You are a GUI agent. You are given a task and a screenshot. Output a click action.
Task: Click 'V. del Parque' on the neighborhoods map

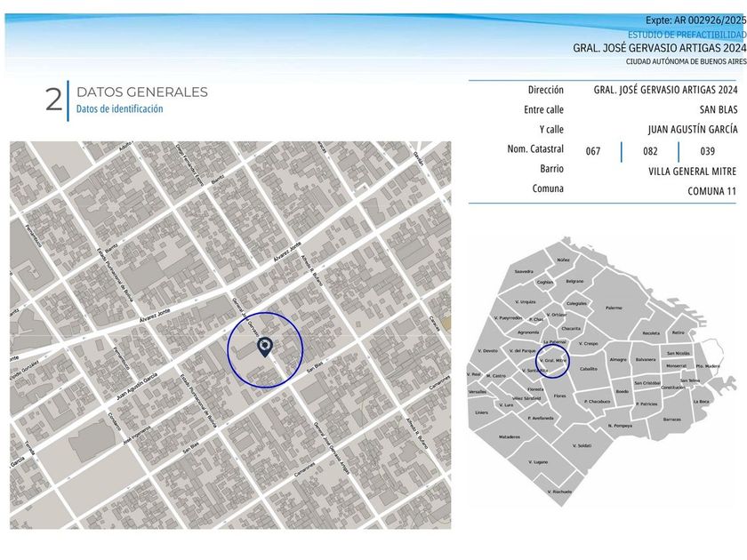[x=523, y=350]
